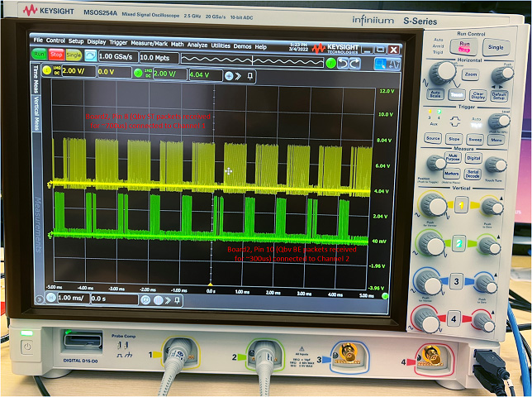Expand the bottom-left results panel chevron
This screenshot has height=397, width=532.
(x=40, y=299)
